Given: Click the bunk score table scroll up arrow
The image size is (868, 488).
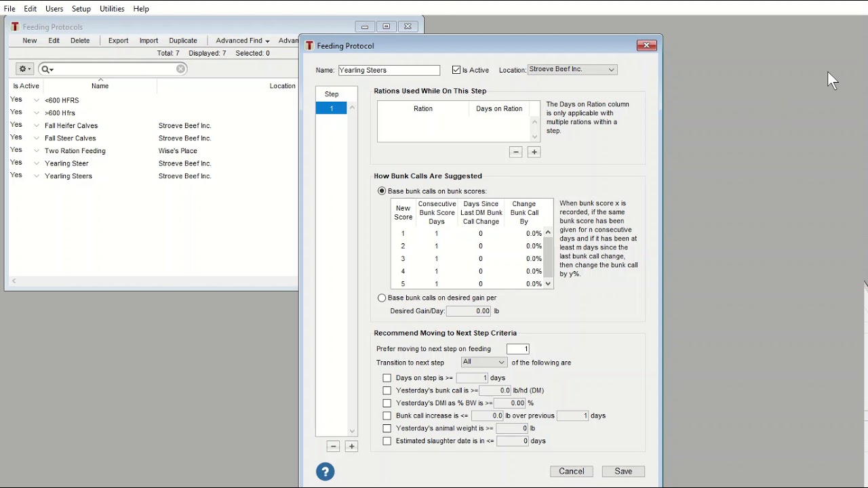Looking at the screenshot, I should tap(548, 232).
